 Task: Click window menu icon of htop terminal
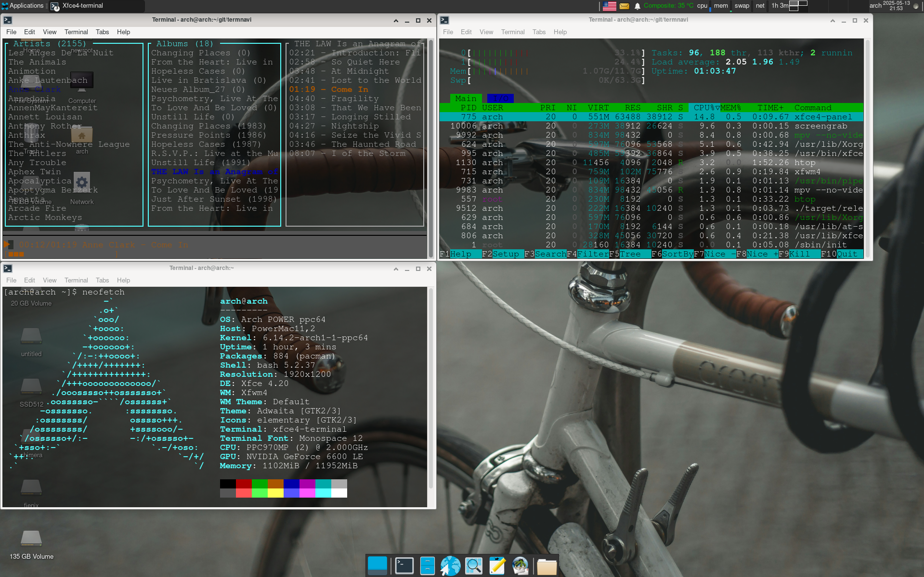click(444, 20)
